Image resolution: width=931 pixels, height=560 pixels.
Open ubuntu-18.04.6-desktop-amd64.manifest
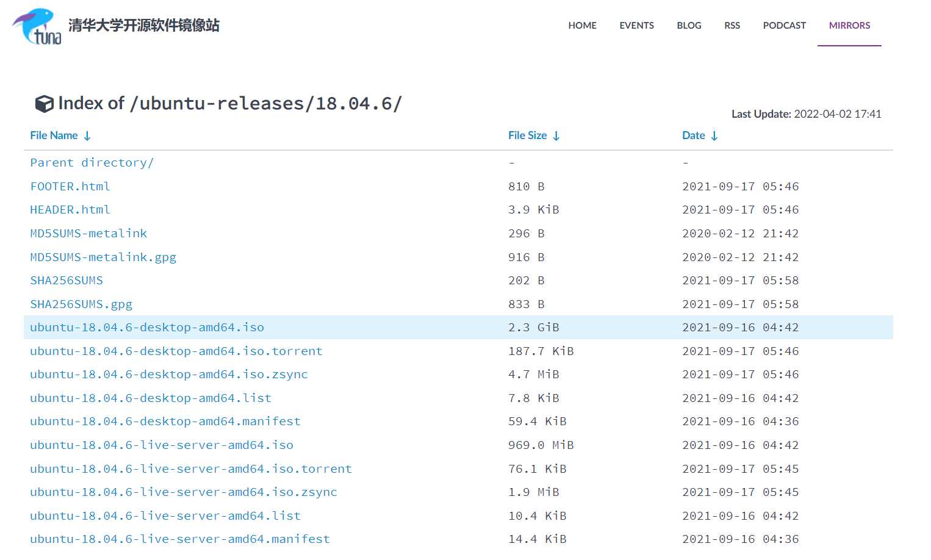[x=165, y=422]
